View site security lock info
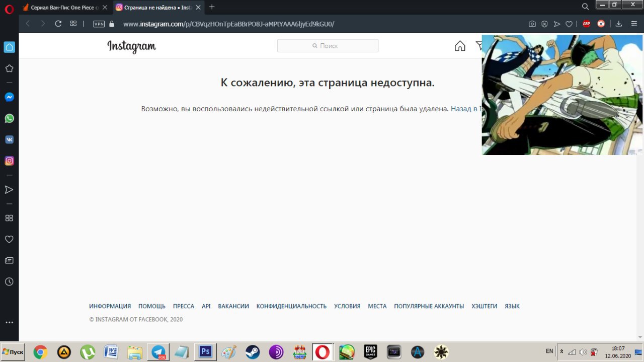The width and height of the screenshot is (644, 362). click(112, 24)
